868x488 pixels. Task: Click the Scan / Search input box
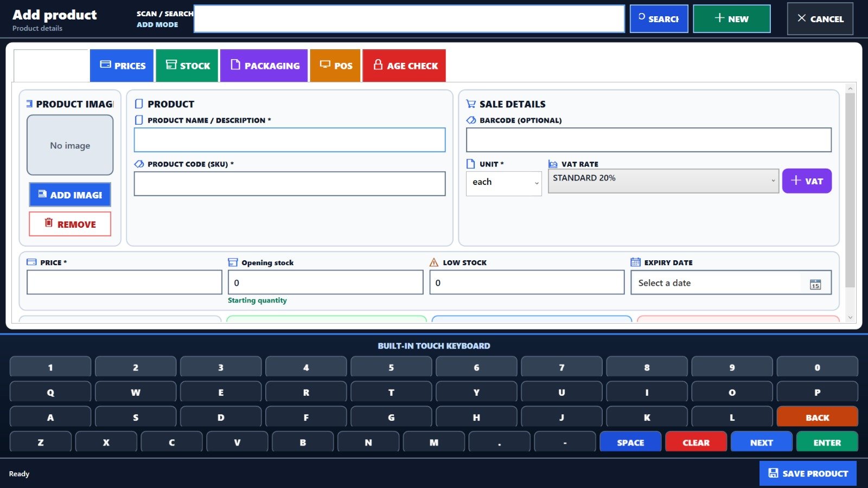pos(410,19)
